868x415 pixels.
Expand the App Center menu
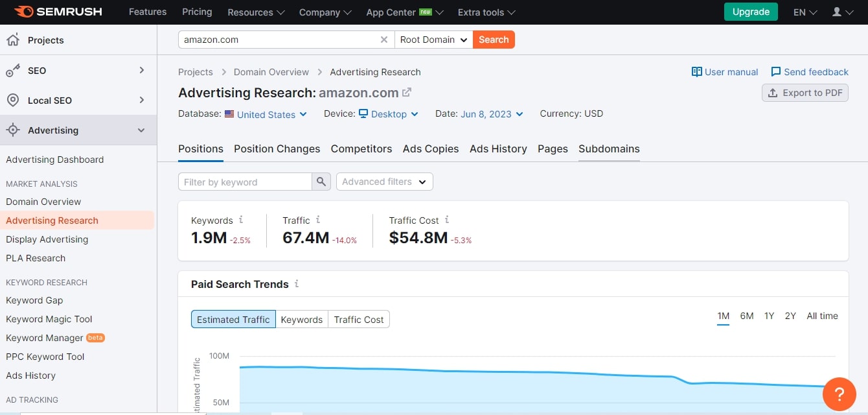coord(405,12)
